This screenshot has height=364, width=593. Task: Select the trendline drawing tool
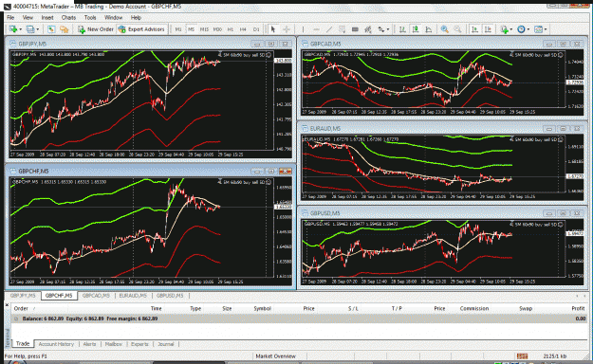329,29
